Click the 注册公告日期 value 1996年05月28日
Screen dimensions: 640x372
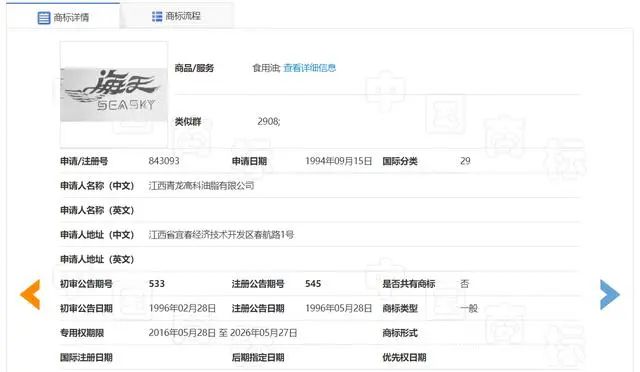pos(338,308)
